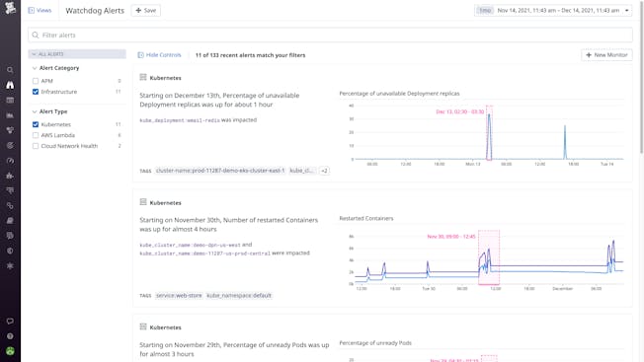Open the Views menu
Viewport: 644px width, 362px height.
point(40,10)
